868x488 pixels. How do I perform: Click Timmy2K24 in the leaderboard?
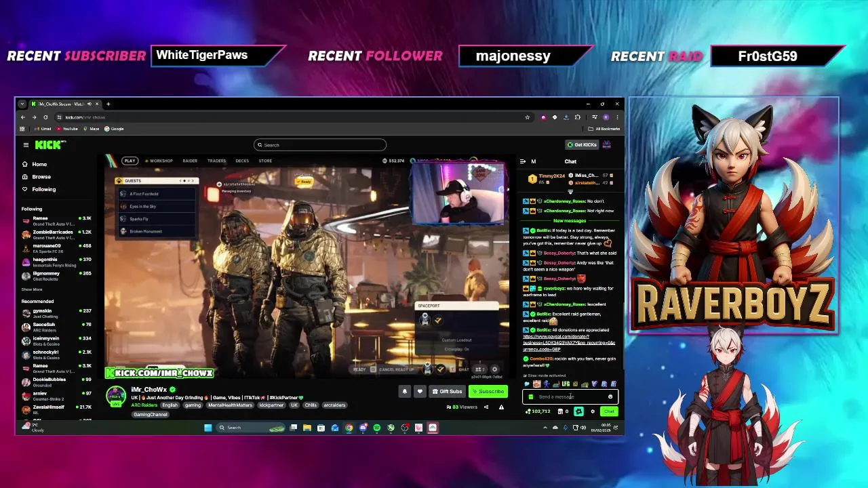click(551, 176)
